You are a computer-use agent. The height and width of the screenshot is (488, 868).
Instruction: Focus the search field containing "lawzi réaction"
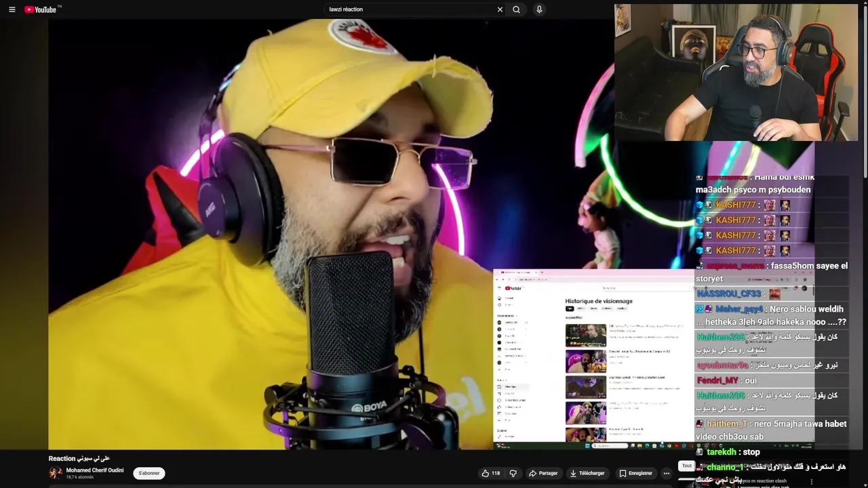tap(410, 9)
